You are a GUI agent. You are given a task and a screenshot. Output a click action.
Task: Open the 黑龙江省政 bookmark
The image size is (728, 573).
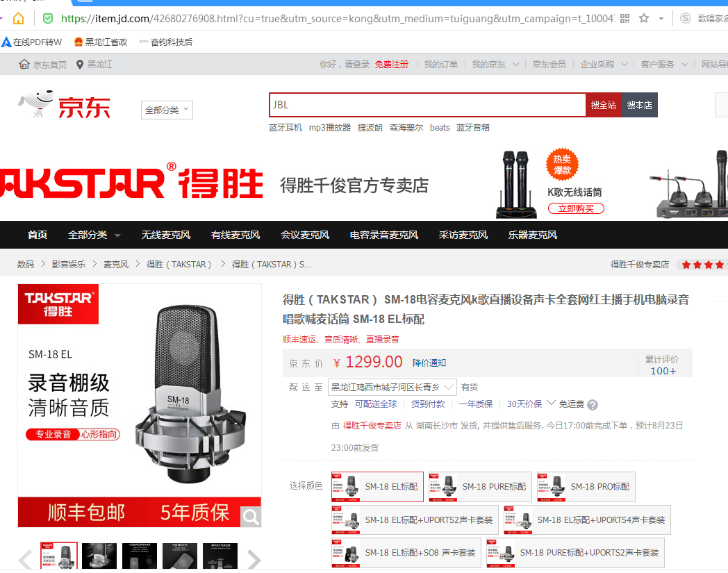101,42
